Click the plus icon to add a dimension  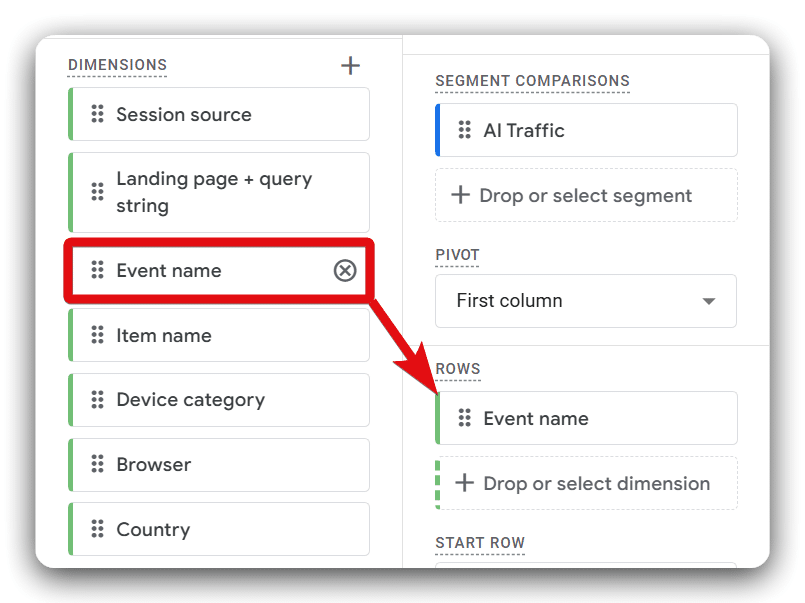(351, 65)
